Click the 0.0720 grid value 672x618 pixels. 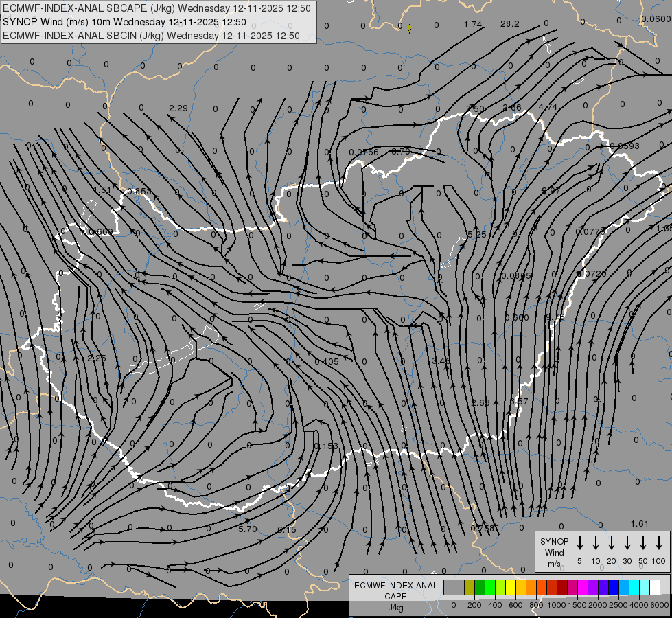click(592, 273)
